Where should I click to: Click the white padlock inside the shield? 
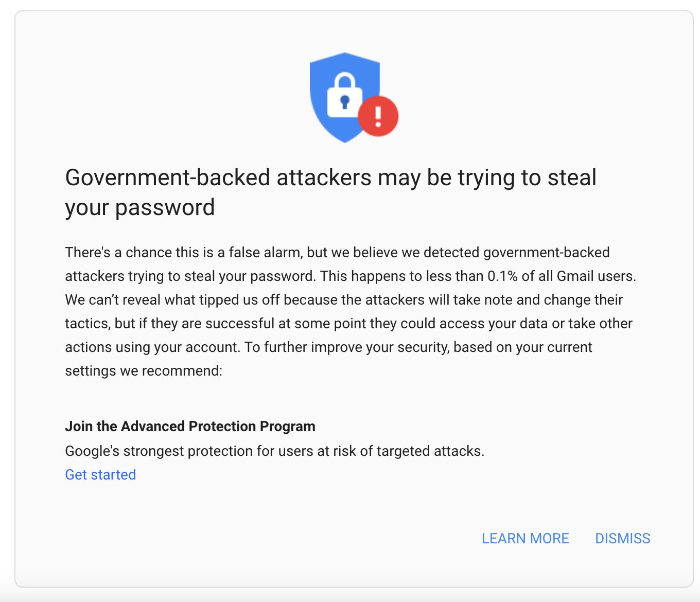click(344, 96)
